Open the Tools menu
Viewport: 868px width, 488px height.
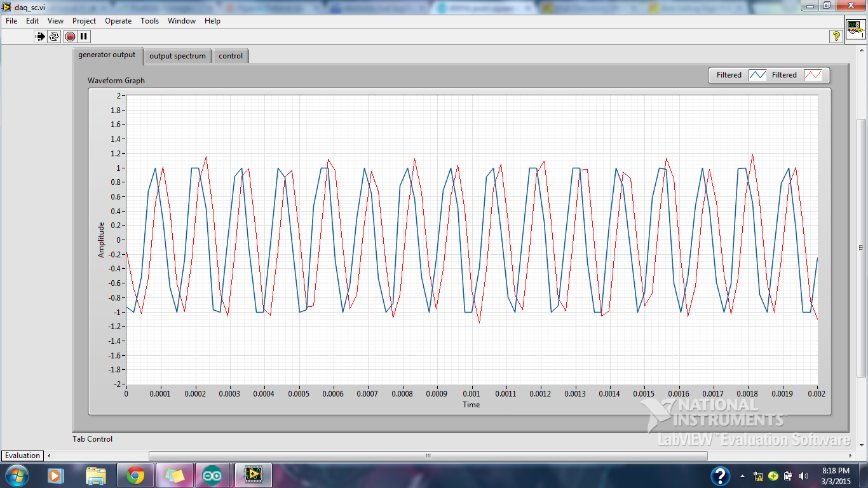coord(149,21)
